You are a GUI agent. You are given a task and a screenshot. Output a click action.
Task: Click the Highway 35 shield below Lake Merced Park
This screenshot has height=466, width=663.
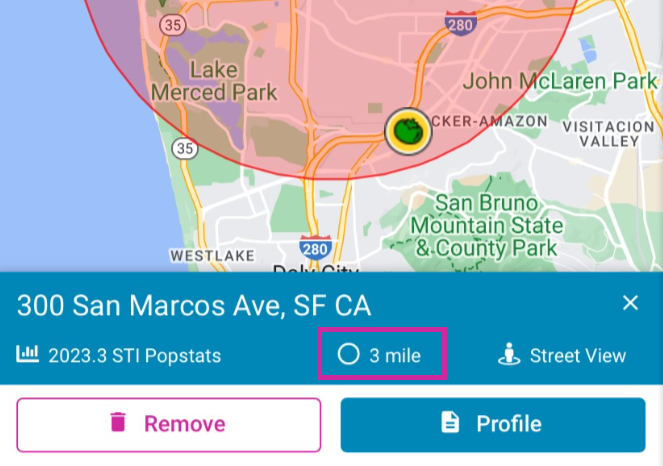pyautogui.click(x=183, y=148)
